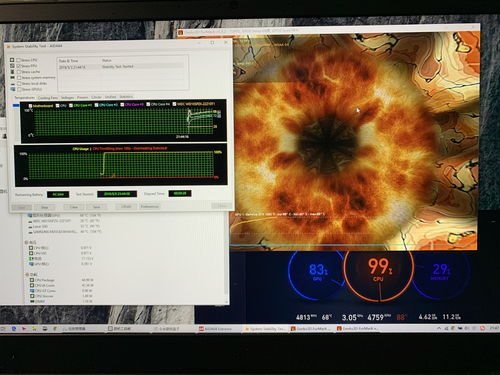
Task: Toggle the WDC hard drive legend checkbox
Action: [174, 104]
